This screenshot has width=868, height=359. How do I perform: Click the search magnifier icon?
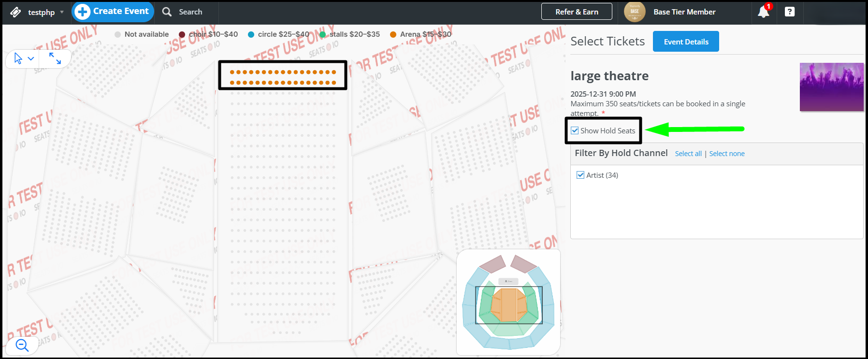click(167, 12)
